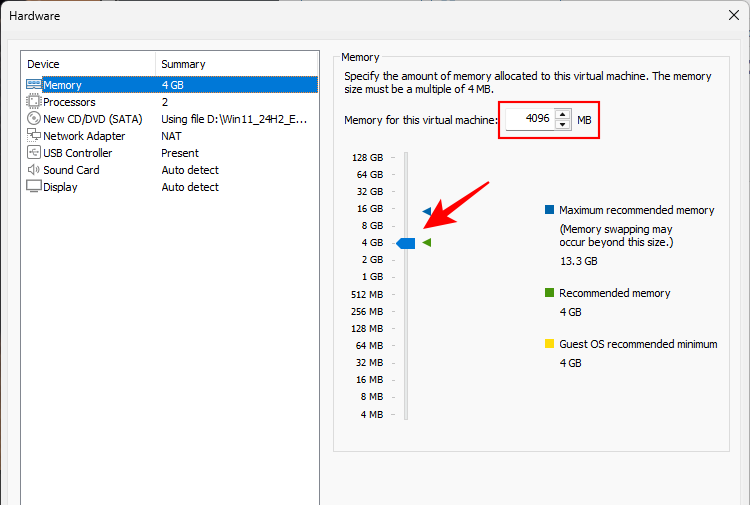The width and height of the screenshot is (750, 505).
Task: Click the Processors chip icon
Action: 34,102
